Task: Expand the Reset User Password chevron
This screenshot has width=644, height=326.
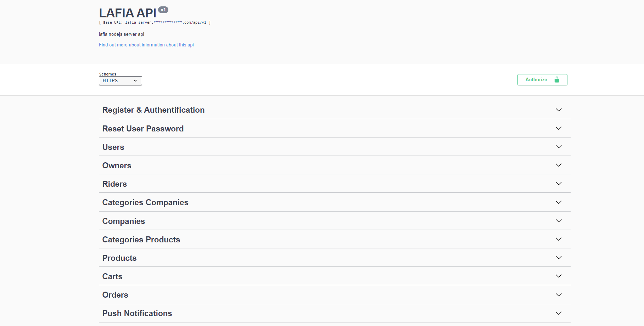Action: [x=559, y=128]
